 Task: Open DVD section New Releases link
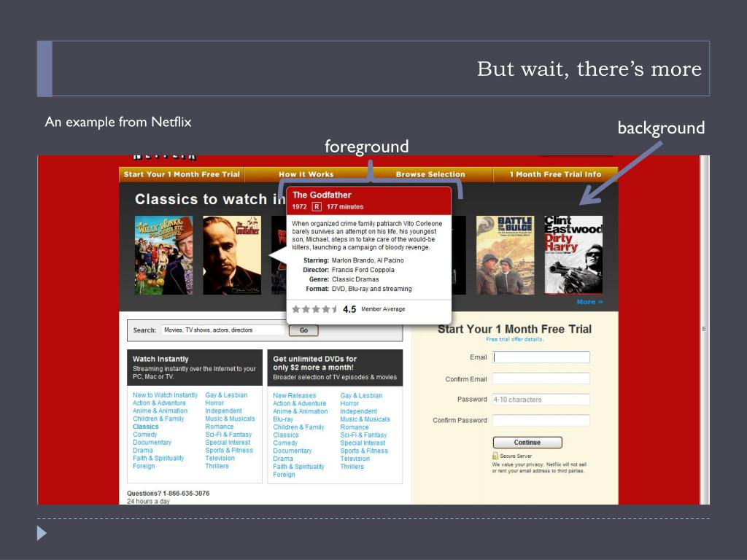295,396
